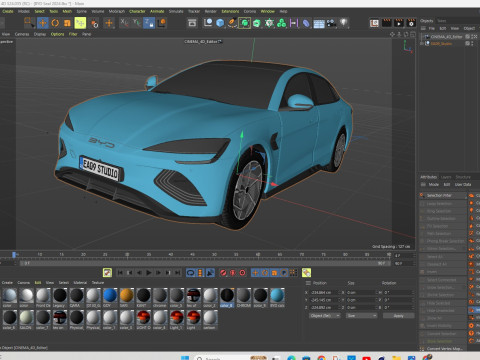The width and height of the screenshot is (480, 360).
Task: Open Edit Render Settings clapperboard with gear
Action: click(411, 23)
